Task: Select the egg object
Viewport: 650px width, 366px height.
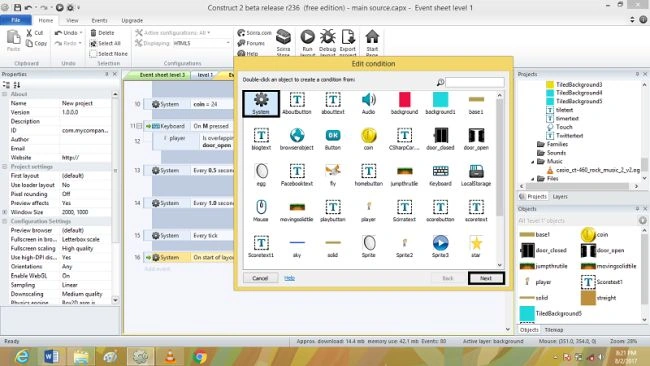Action: click(261, 175)
